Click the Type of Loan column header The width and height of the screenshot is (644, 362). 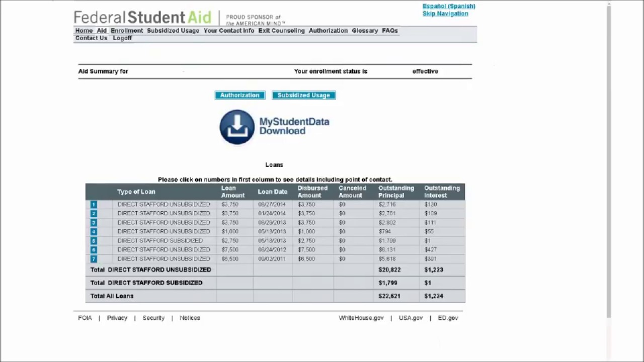(136, 192)
